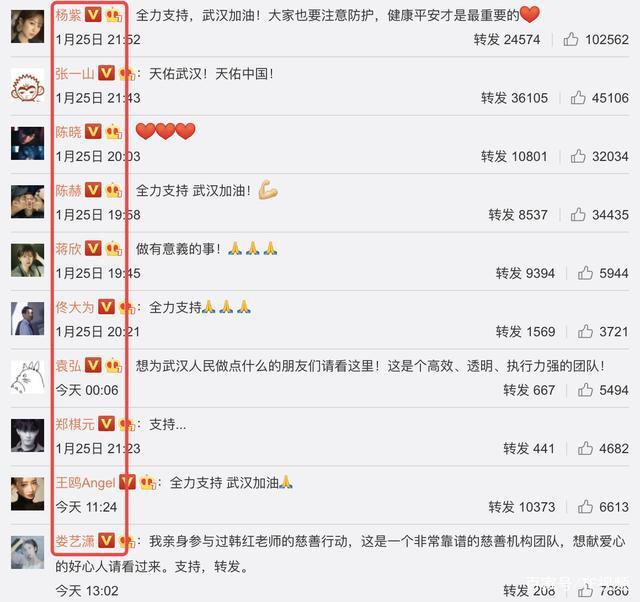The height and width of the screenshot is (602, 640).
Task: Click 转发 36105 on 张一山's comment
Action: [514, 98]
